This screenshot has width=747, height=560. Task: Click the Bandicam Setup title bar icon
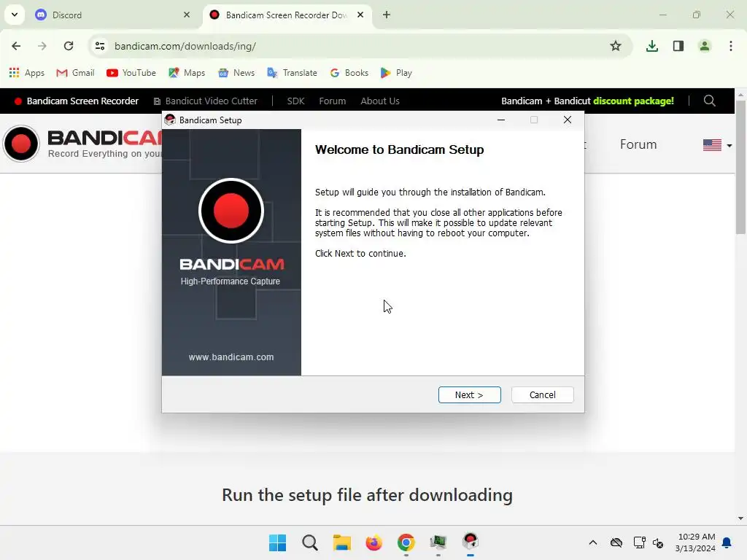tap(170, 120)
